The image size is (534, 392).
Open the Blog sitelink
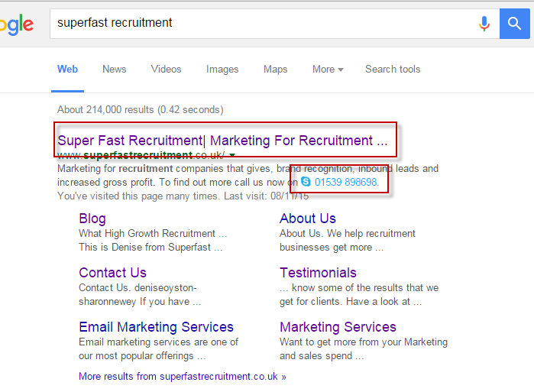coord(92,219)
